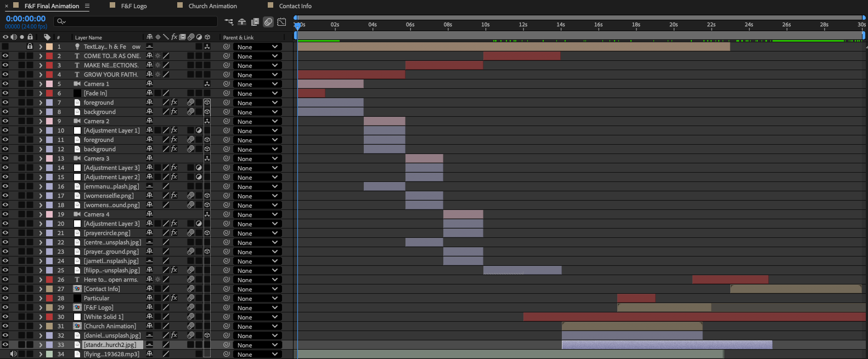The width and height of the screenshot is (868, 359).
Task: Expand the GROW YOUR FAITH. layer properties
Action: click(40, 75)
